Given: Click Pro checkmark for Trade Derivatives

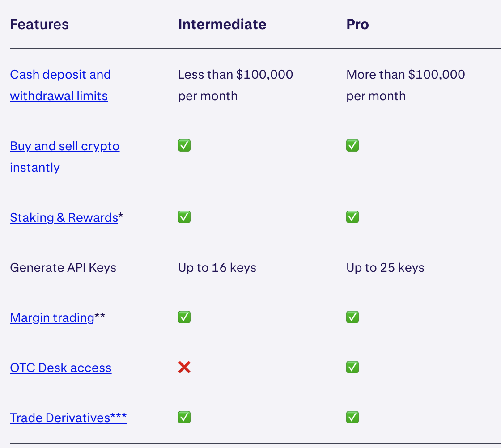Looking at the screenshot, I should point(352,418).
